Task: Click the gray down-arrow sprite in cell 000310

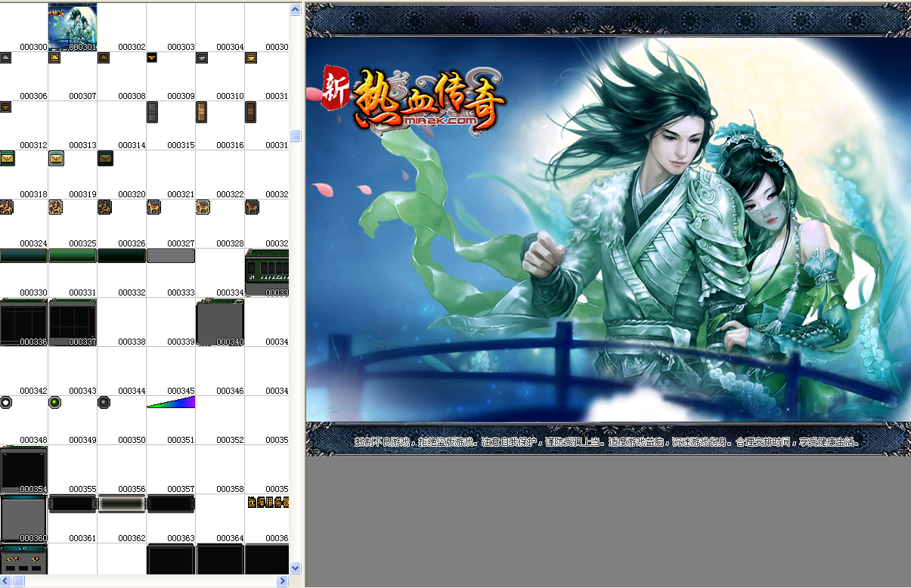Action: (x=202, y=57)
